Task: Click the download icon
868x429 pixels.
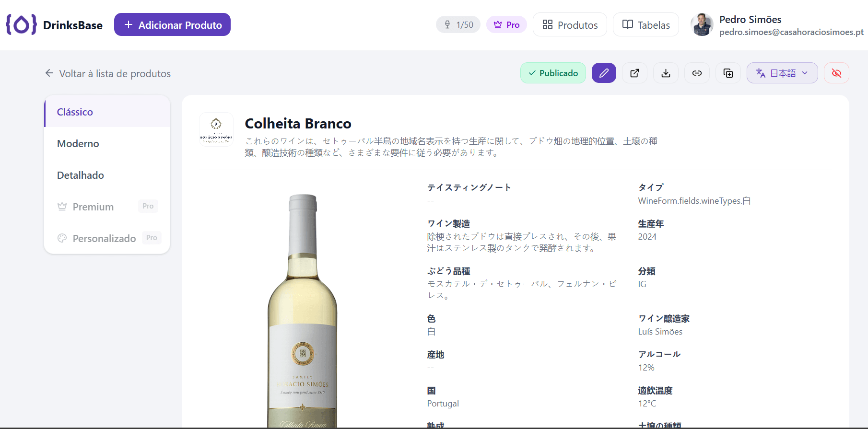Action: tap(666, 73)
